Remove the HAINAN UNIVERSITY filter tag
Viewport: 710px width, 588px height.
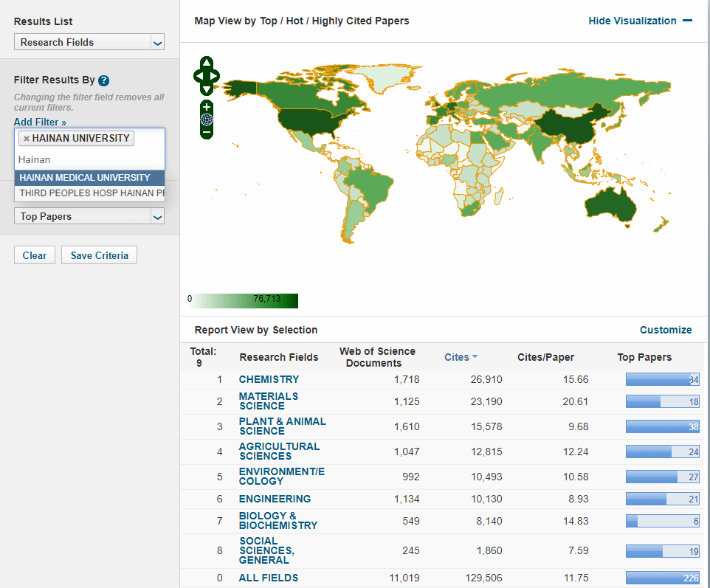(x=27, y=139)
